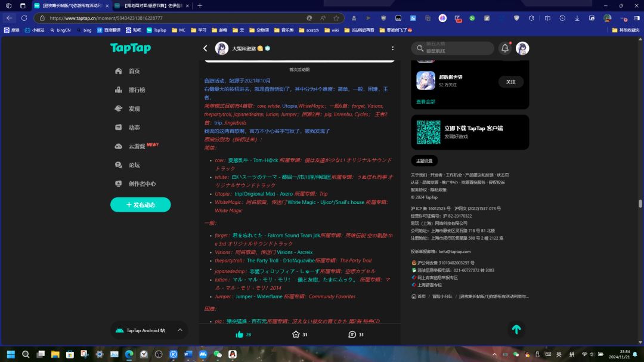
Task: Like the post with the thumbs-up icon
Action: [x=240, y=335]
